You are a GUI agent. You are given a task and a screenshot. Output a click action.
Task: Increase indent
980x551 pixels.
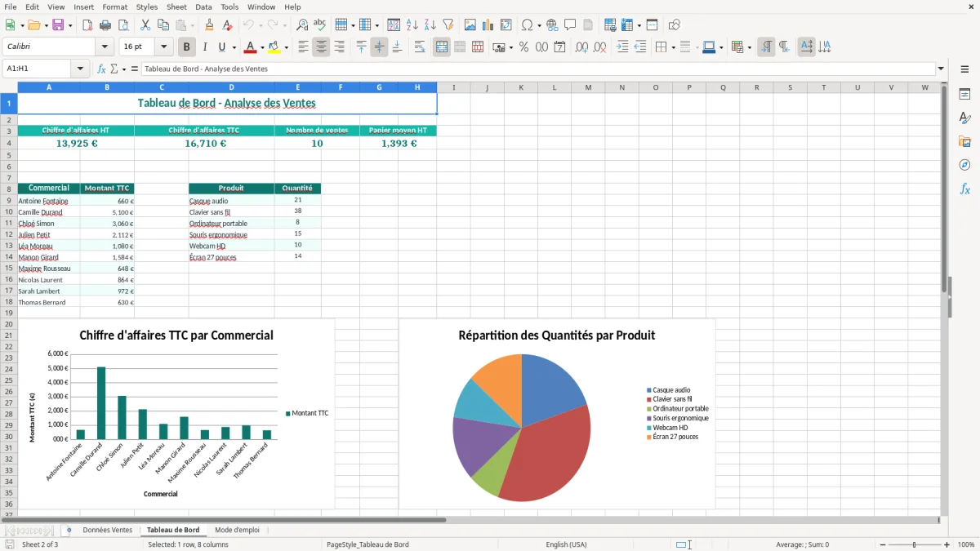click(622, 47)
